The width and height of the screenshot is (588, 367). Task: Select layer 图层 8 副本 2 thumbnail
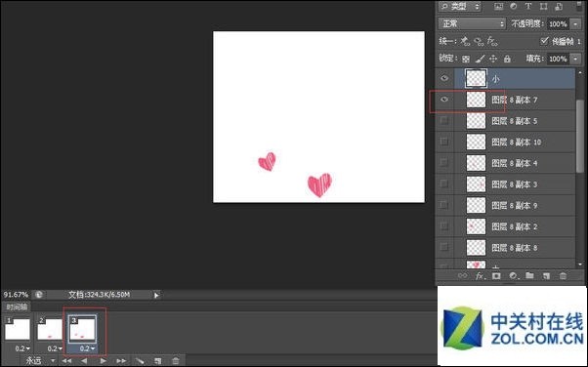click(x=476, y=226)
